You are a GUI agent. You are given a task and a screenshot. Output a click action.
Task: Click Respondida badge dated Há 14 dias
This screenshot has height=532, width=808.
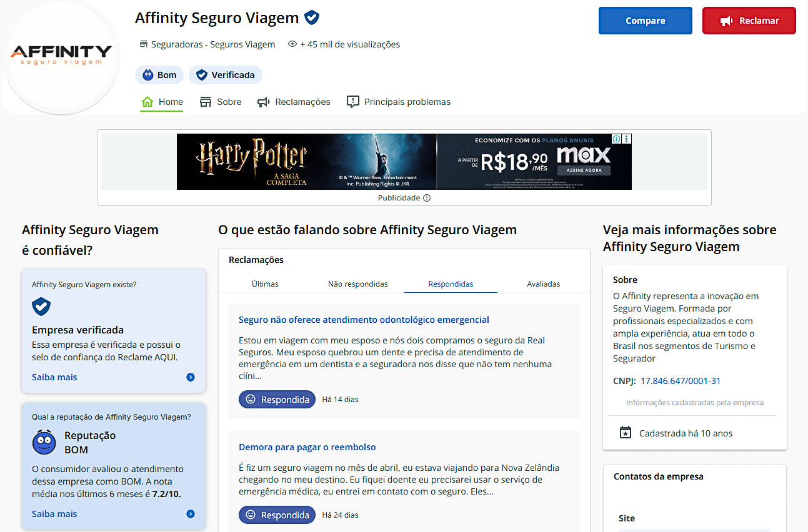[277, 399]
